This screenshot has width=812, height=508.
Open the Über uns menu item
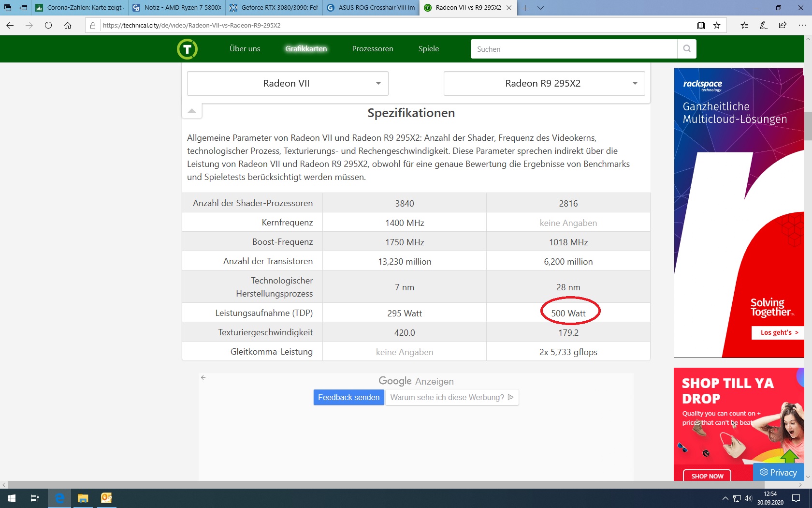[245, 49]
